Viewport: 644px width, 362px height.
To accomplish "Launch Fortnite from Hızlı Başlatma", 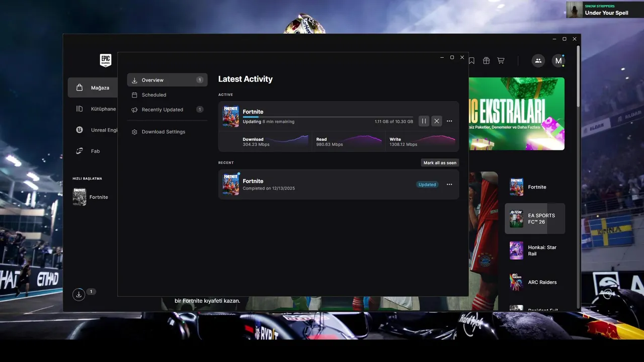I will pyautogui.click(x=91, y=197).
